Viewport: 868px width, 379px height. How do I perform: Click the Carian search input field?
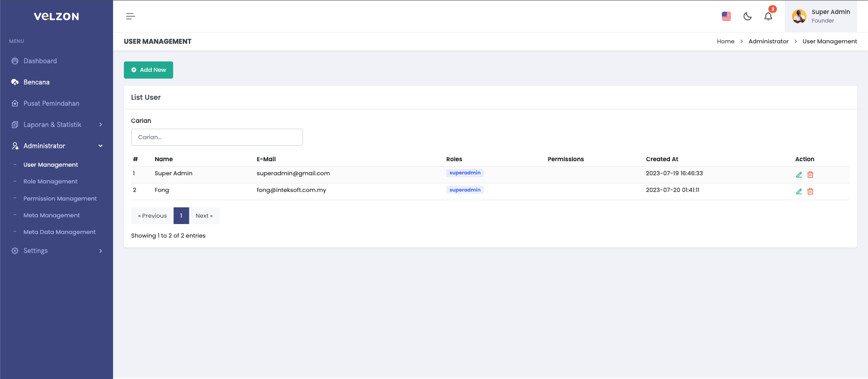point(217,137)
